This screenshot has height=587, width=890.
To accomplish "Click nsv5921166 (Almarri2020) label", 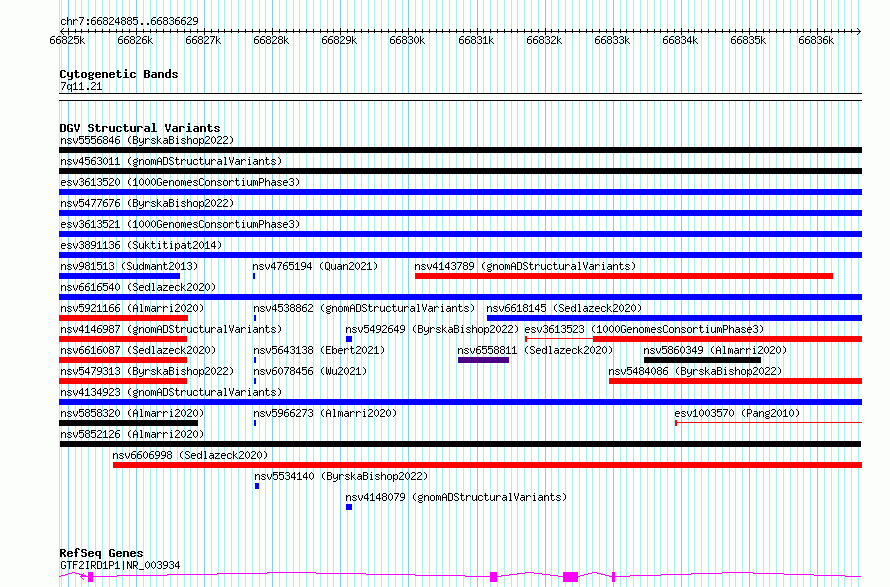I will (x=132, y=308).
